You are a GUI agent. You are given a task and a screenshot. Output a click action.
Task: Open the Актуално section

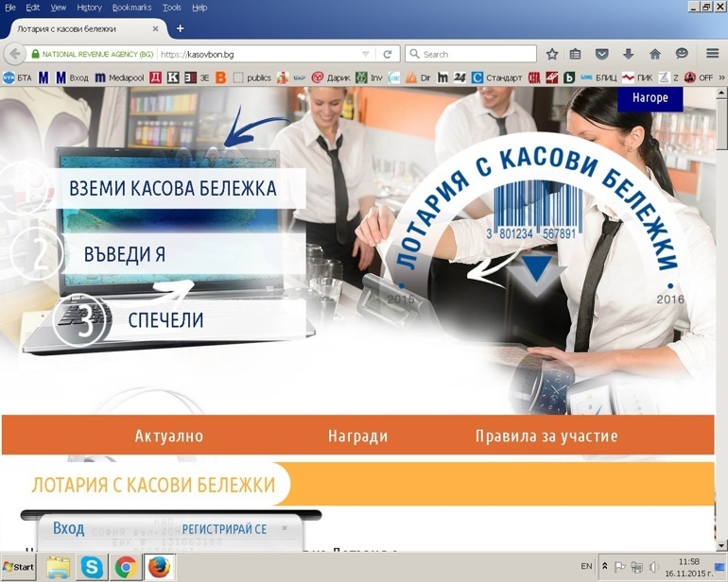[169, 436]
